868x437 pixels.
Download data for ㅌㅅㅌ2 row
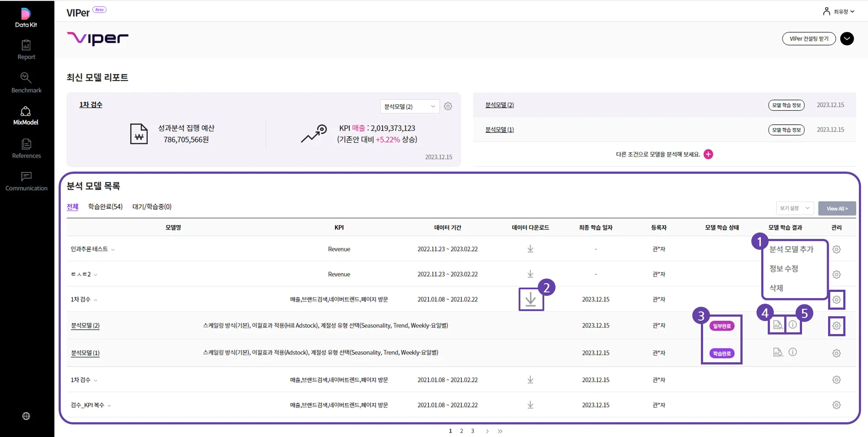pos(530,274)
